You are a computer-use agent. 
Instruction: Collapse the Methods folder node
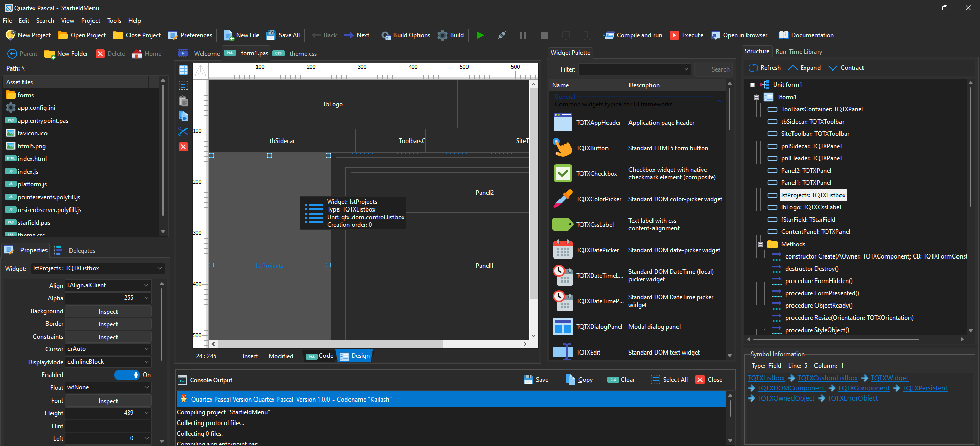(x=761, y=244)
